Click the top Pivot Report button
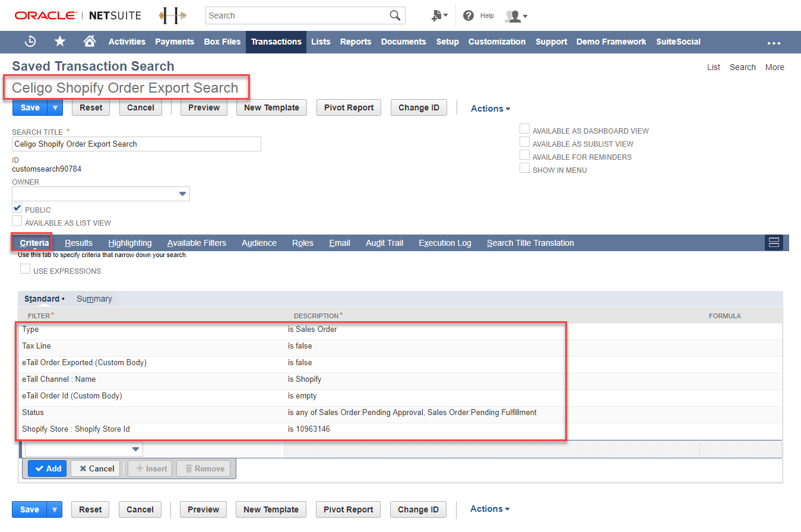801x532 pixels. [349, 107]
